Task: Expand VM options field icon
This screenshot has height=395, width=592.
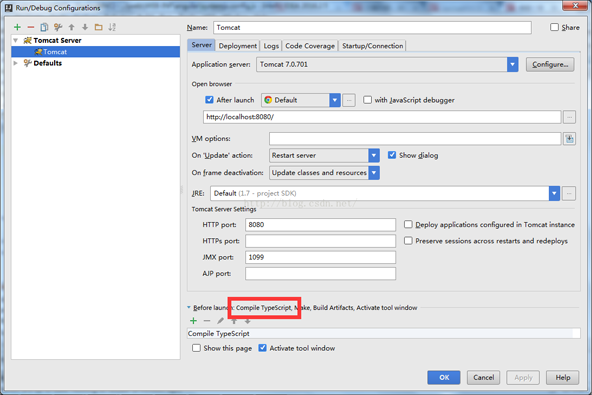Action: point(569,139)
